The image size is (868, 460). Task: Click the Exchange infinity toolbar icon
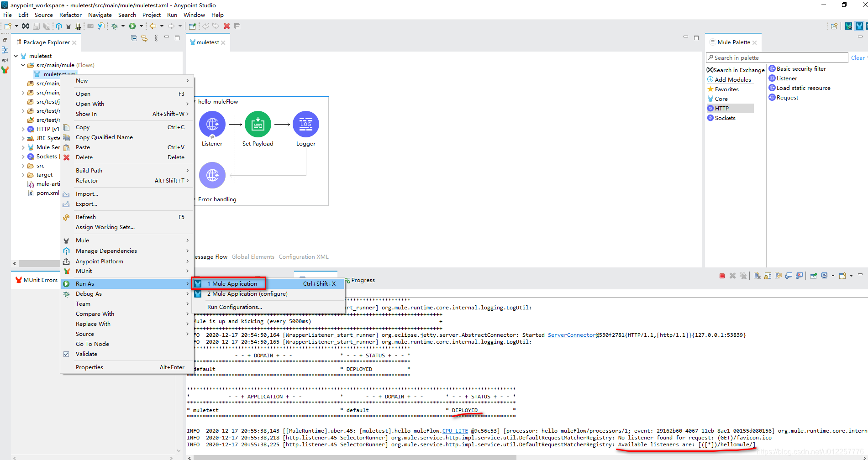(x=26, y=26)
